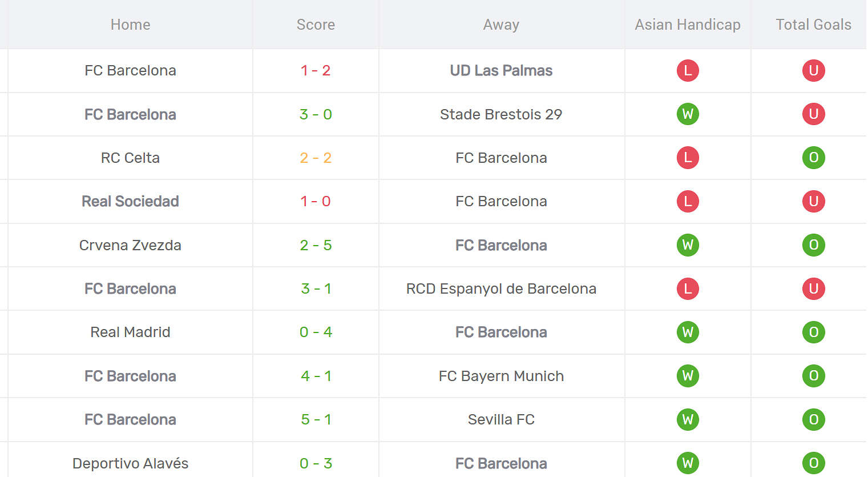The width and height of the screenshot is (868, 477).
Task: Open the Real Sociedad team link
Action: pos(130,201)
